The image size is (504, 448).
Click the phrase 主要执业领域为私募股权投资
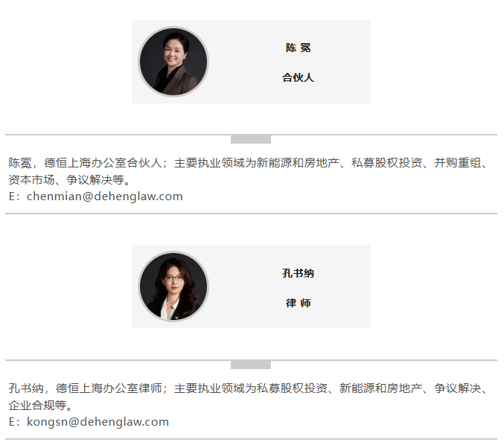251,388
